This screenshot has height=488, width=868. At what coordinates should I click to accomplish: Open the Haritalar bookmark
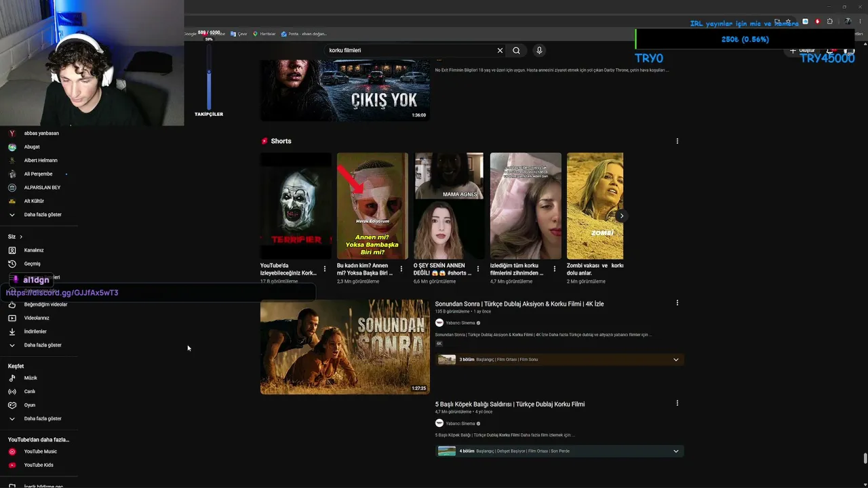(x=264, y=34)
